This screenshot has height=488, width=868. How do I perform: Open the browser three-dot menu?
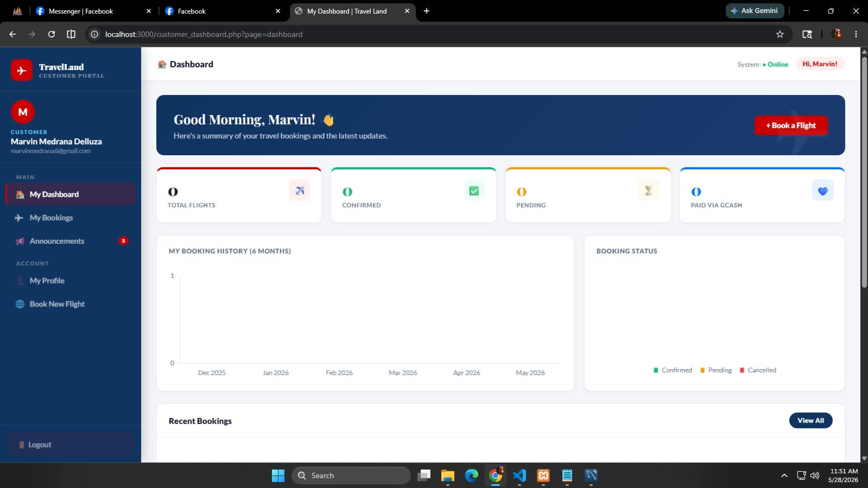tap(856, 34)
